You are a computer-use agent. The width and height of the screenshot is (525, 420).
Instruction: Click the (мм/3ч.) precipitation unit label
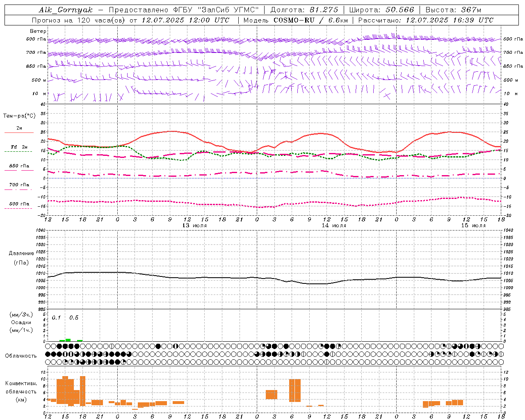pyautogui.click(x=21, y=315)
